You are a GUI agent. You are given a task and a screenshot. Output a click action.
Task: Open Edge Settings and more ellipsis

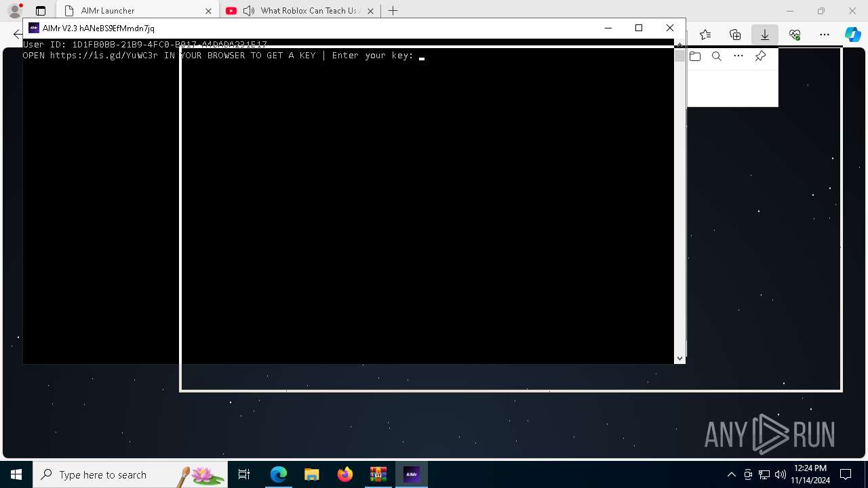click(x=825, y=35)
